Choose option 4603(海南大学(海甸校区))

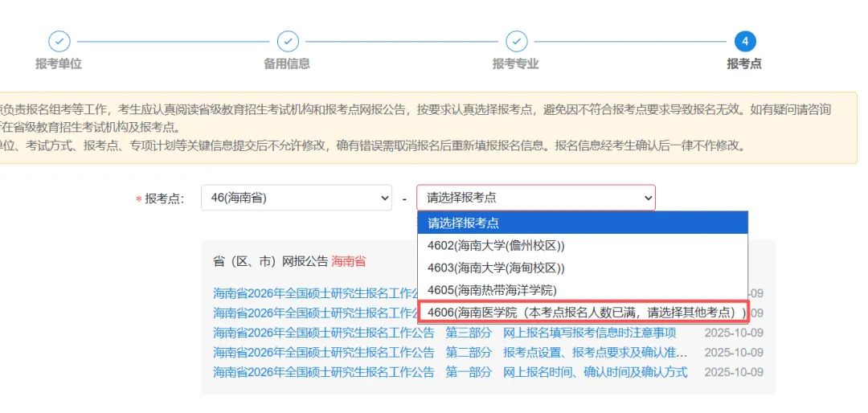(x=582, y=268)
